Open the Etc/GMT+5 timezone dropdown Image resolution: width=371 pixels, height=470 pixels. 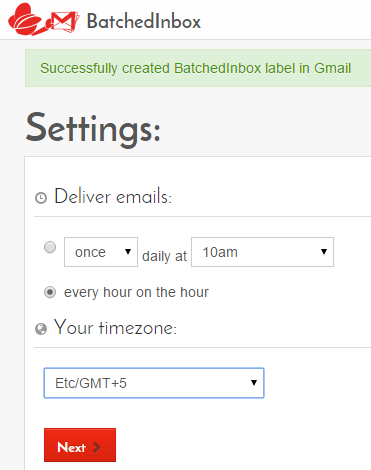154,383
